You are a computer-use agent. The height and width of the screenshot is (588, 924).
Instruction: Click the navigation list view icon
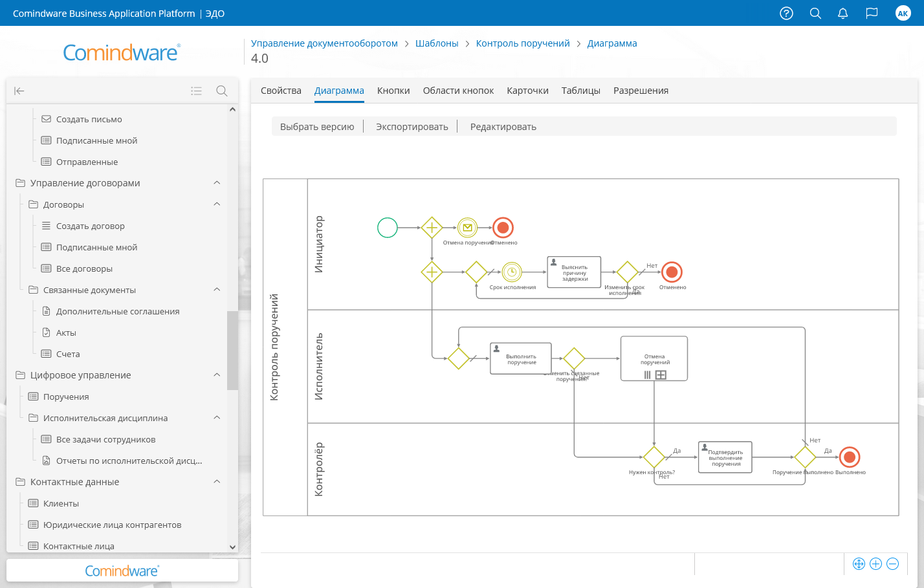click(x=197, y=91)
